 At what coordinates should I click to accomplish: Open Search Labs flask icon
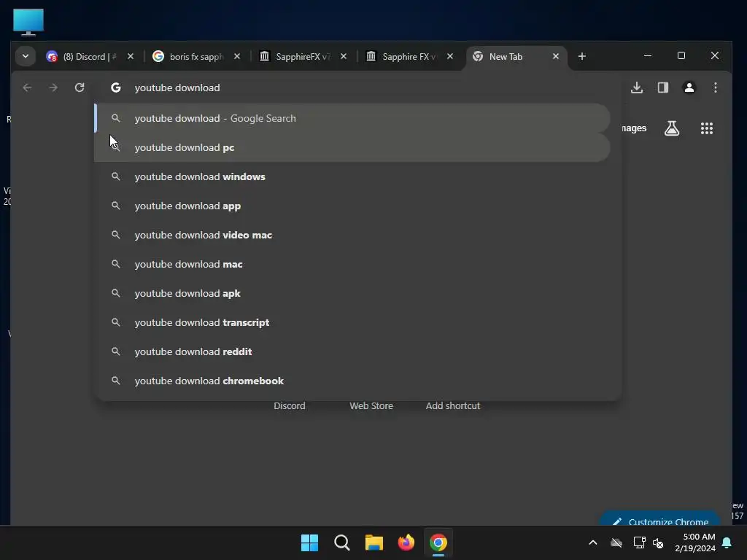[672, 128]
